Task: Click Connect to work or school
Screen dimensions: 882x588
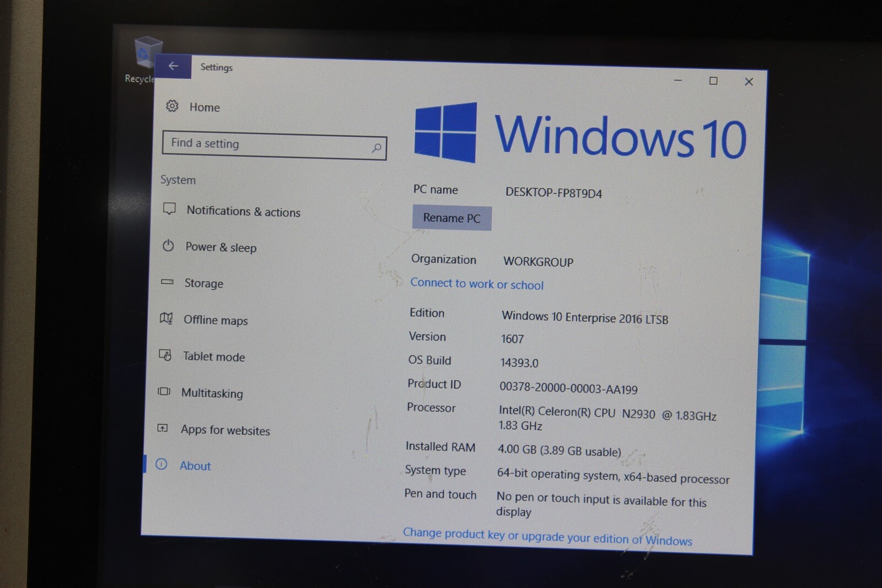Action: 477,284
